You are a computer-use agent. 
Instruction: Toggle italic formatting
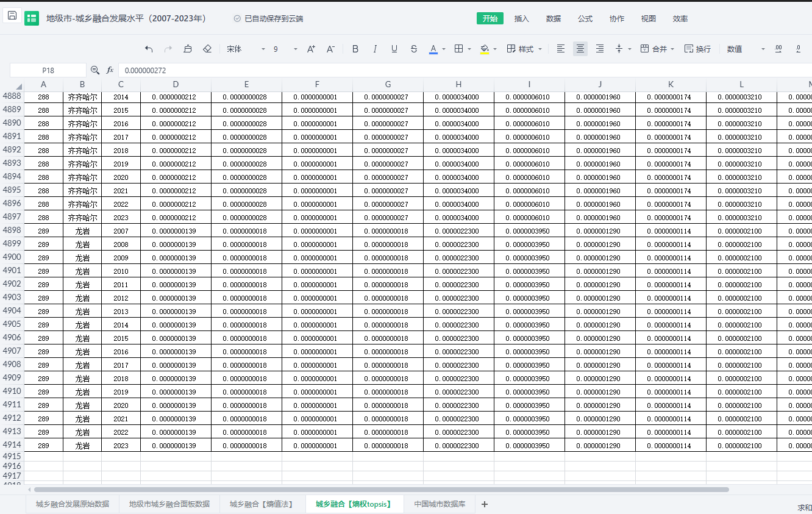[x=375, y=49]
